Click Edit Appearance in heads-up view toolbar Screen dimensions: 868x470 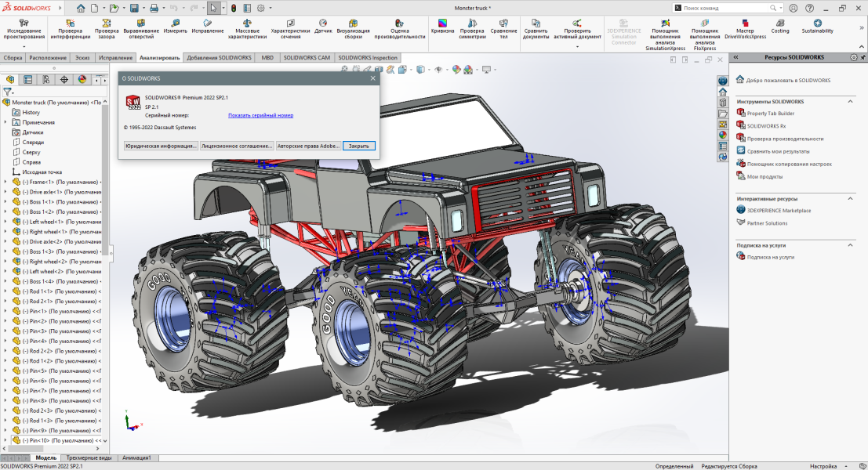click(x=456, y=70)
